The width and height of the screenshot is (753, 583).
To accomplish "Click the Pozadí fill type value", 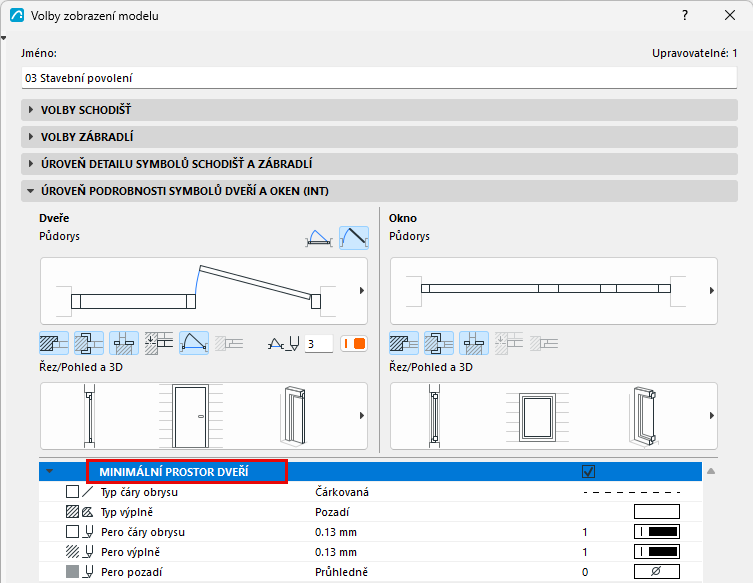I will tap(332, 512).
